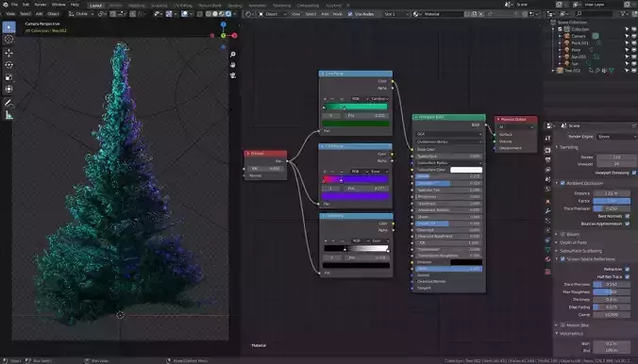Select the Scale tool
638x364 pixels.
[8, 77]
